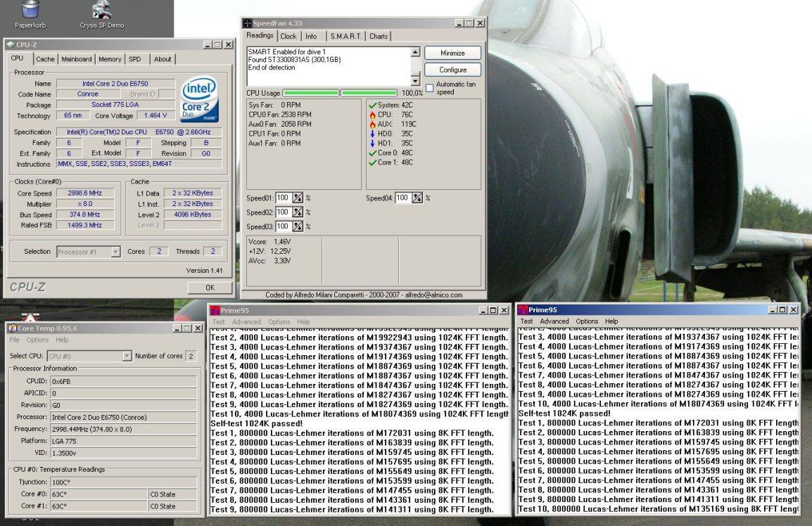Click the SpeedFan log scrollbar down arrow
This screenshot has width=812, height=526.
(415, 81)
